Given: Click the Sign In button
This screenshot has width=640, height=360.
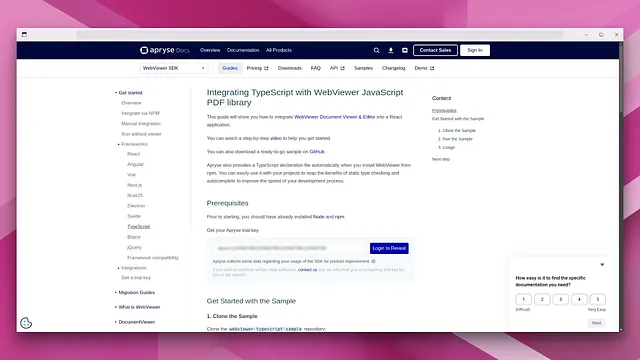Looking at the screenshot, I should click(475, 50).
